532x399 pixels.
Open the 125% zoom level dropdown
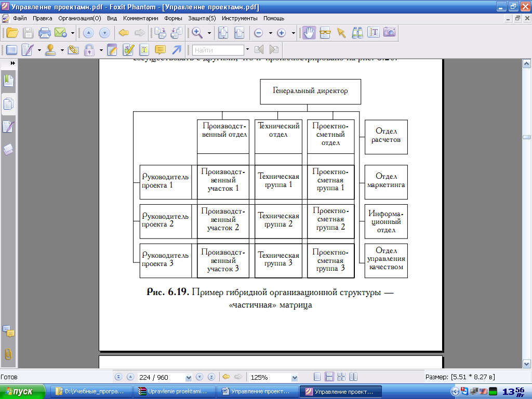295,378
